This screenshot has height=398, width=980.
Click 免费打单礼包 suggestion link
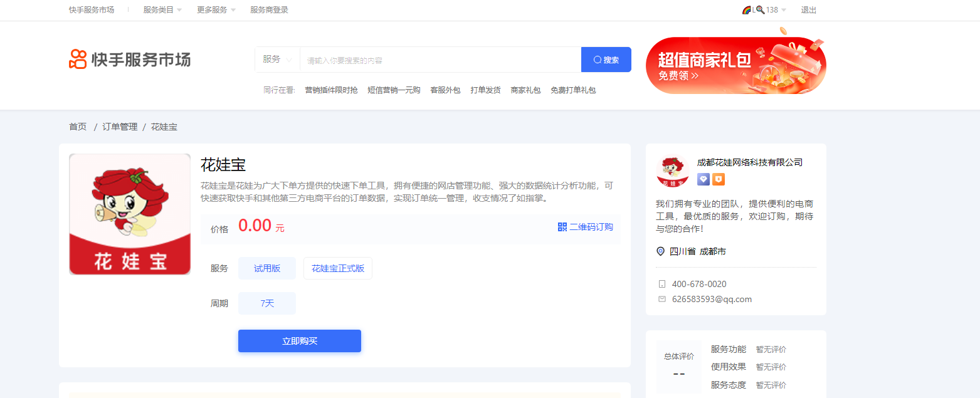click(x=573, y=90)
